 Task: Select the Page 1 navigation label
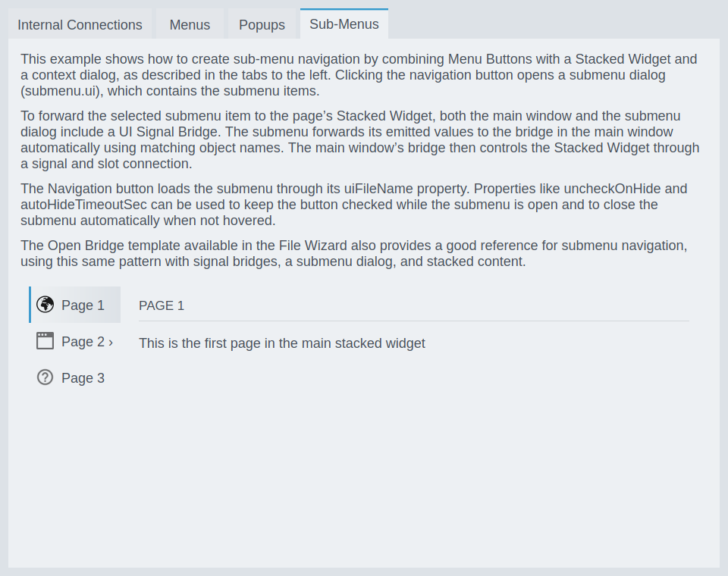point(83,305)
